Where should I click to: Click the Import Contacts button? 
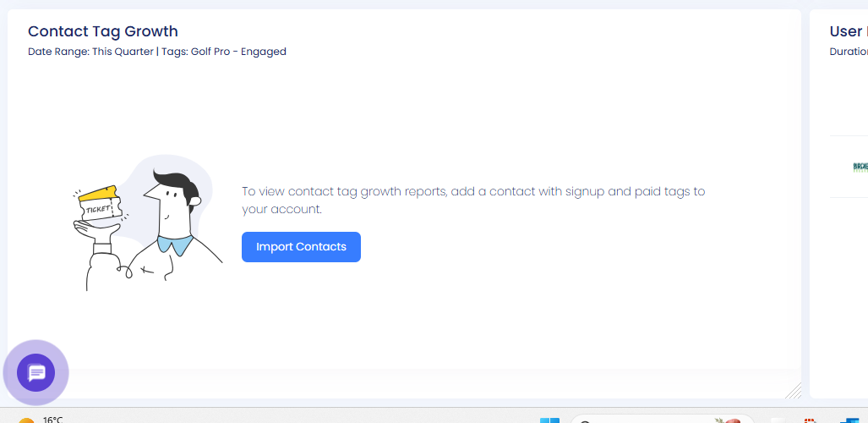click(x=301, y=247)
